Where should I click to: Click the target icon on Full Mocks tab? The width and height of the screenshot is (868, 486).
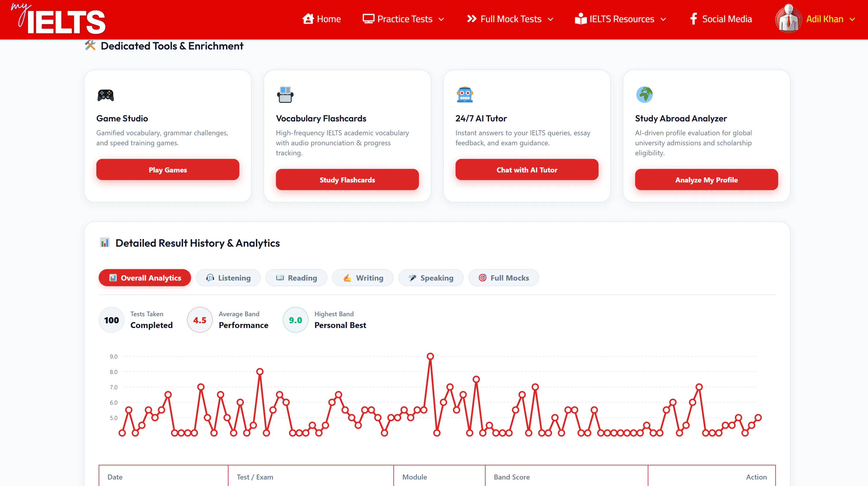click(483, 278)
